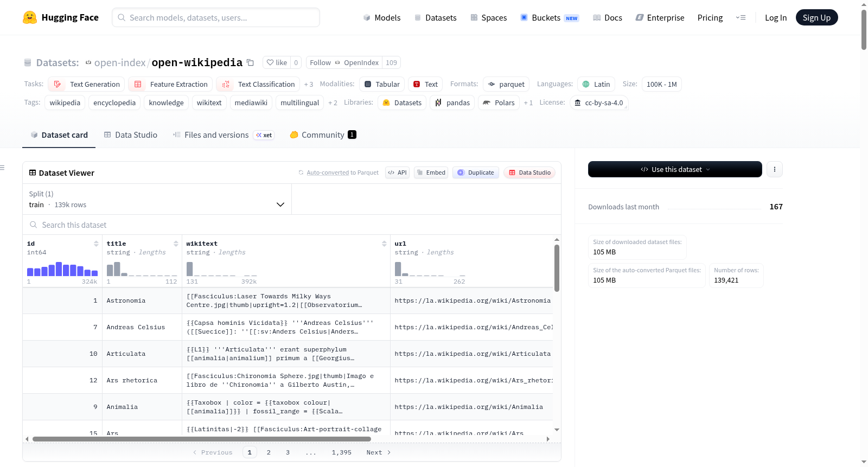Click the Sign Up button
This screenshot has width=868, height=467.
pyautogui.click(x=816, y=17)
